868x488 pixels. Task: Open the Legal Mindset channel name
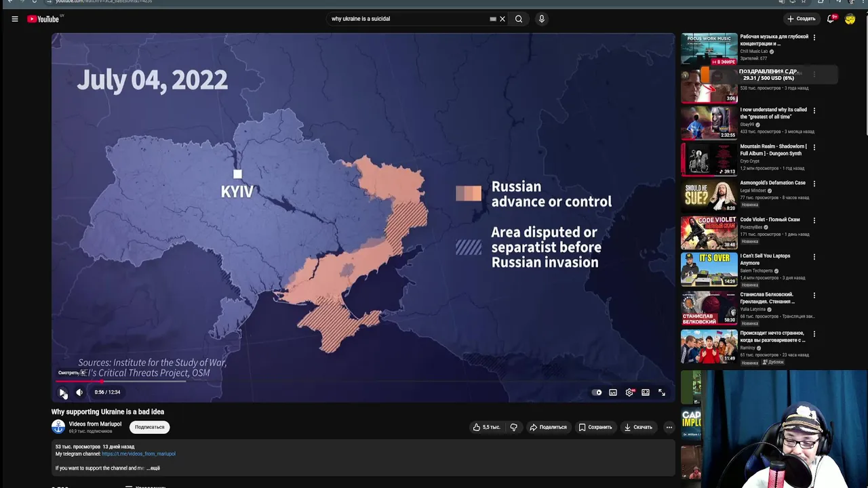(x=753, y=190)
